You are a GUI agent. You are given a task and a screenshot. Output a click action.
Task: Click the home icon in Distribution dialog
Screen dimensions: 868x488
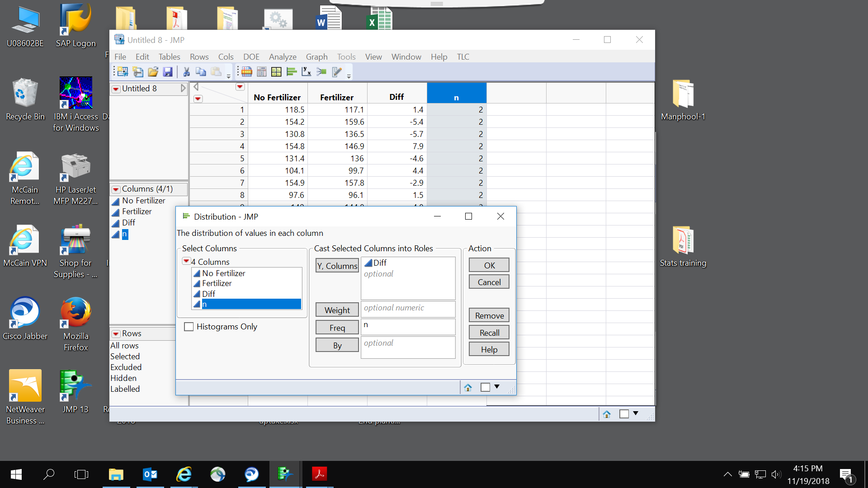click(468, 387)
